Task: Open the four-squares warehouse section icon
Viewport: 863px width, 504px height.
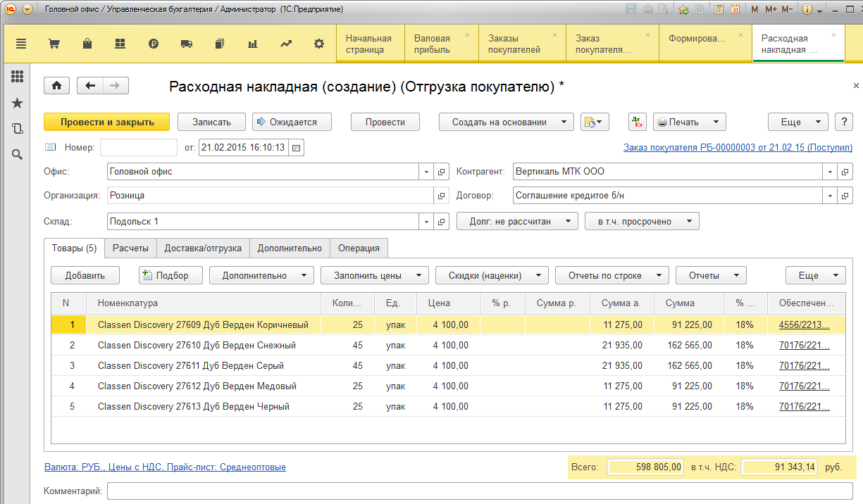Action: pos(120,44)
